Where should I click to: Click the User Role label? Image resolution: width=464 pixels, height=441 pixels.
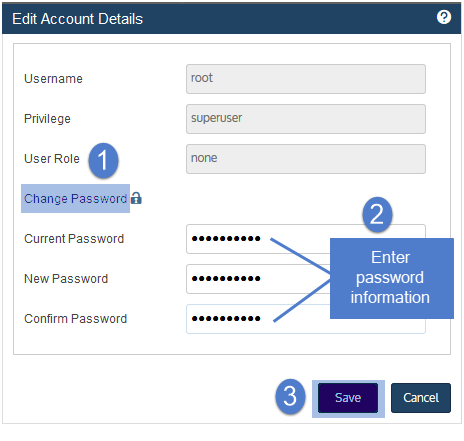click(52, 159)
